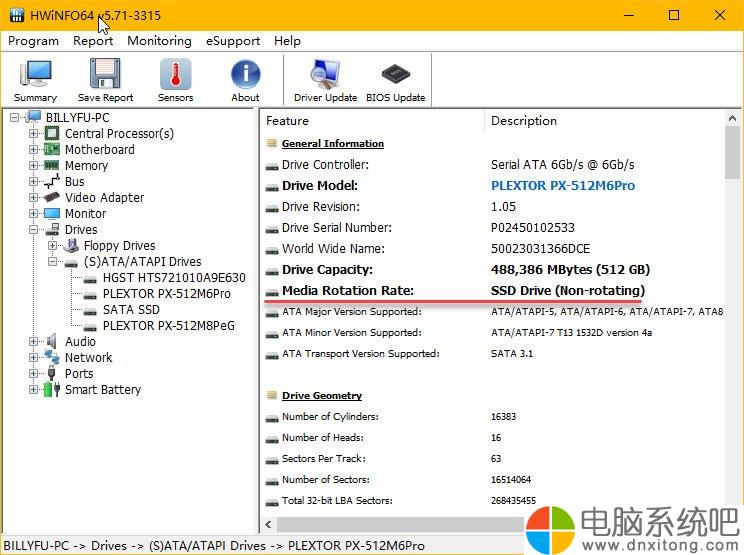The width and height of the screenshot is (744, 555).
Task: Select the Bus tree icon
Action: [52, 181]
